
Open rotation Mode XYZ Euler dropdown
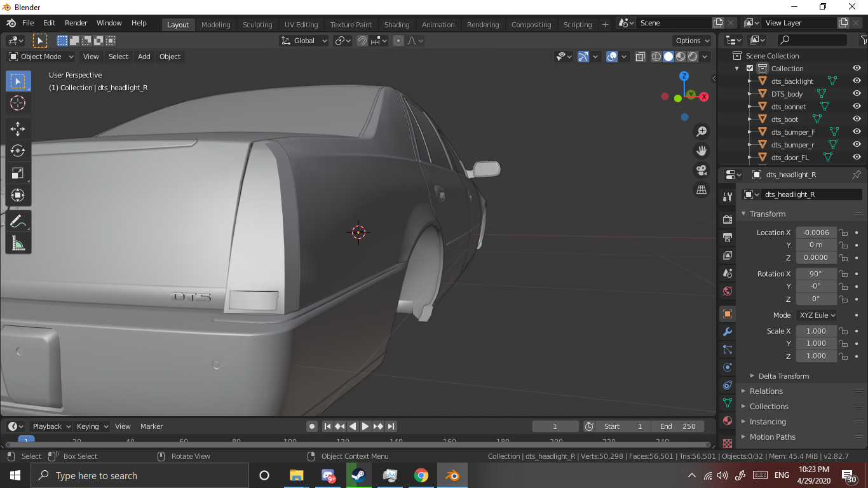(x=817, y=315)
